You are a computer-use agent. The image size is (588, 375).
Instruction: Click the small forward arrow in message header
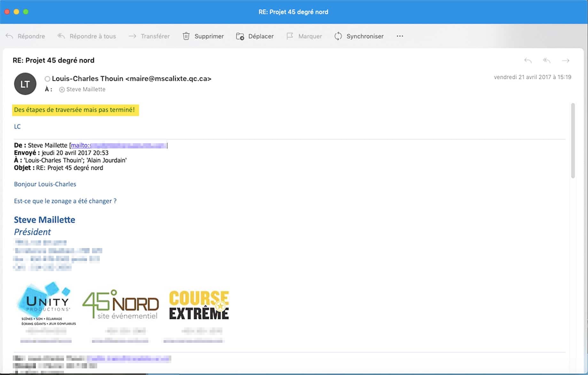tap(566, 60)
